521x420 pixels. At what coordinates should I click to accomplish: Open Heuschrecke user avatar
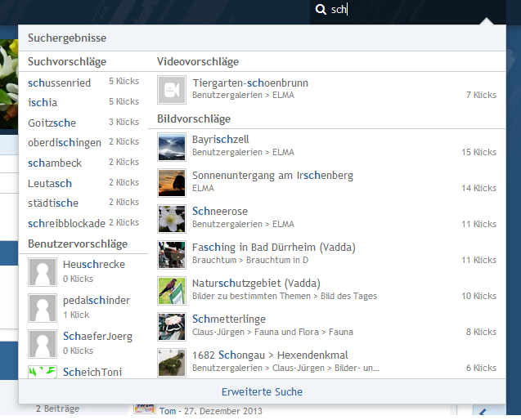tap(43, 272)
